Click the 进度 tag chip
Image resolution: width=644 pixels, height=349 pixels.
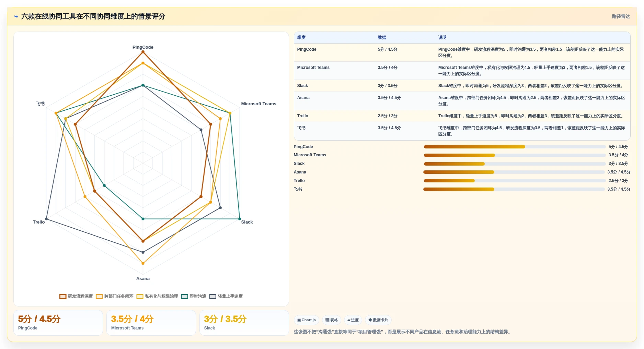pyautogui.click(x=353, y=320)
